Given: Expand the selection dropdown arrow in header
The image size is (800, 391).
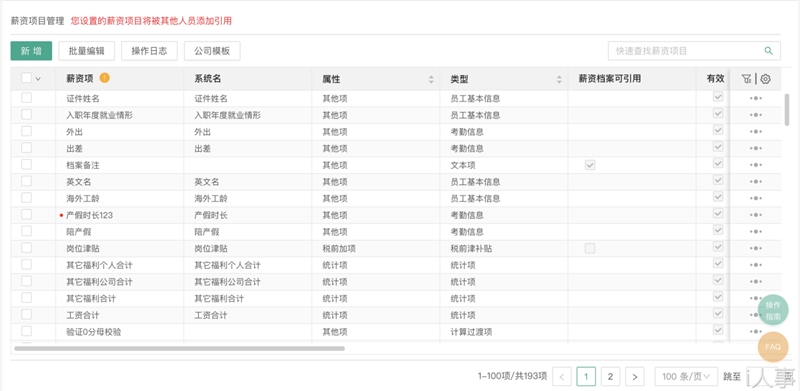Looking at the screenshot, I should [38, 79].
